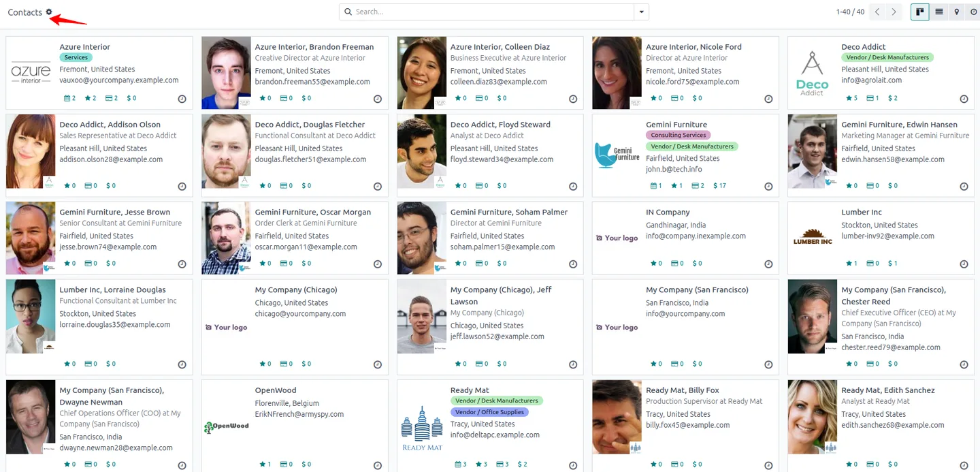Click star icon on OpenWood card
Image resolution: width=980 pixels, height=472 pixels.
click(x=263, y=465)
